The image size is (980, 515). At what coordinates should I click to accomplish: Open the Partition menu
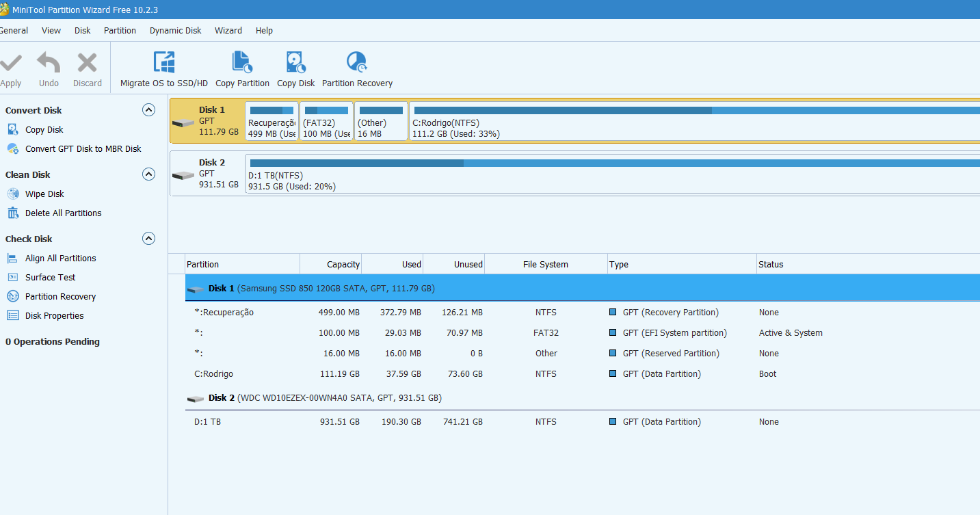click(120, 30)
